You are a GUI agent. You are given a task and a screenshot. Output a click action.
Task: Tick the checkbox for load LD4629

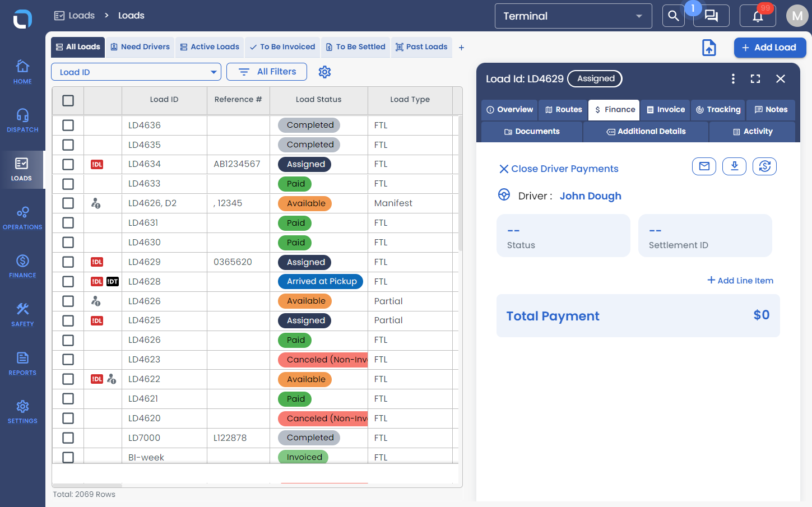pos(68,262)
